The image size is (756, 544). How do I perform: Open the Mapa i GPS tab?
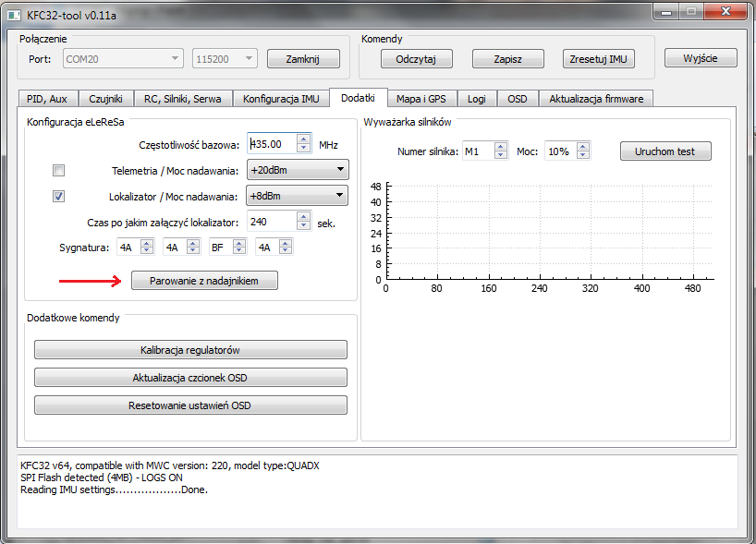click(x=421, y=99)
